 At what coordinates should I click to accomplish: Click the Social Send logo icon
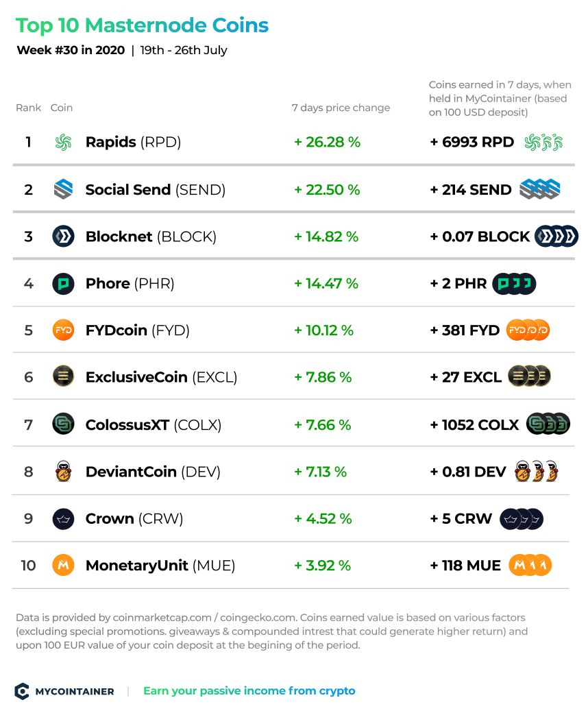click(63, 189)
